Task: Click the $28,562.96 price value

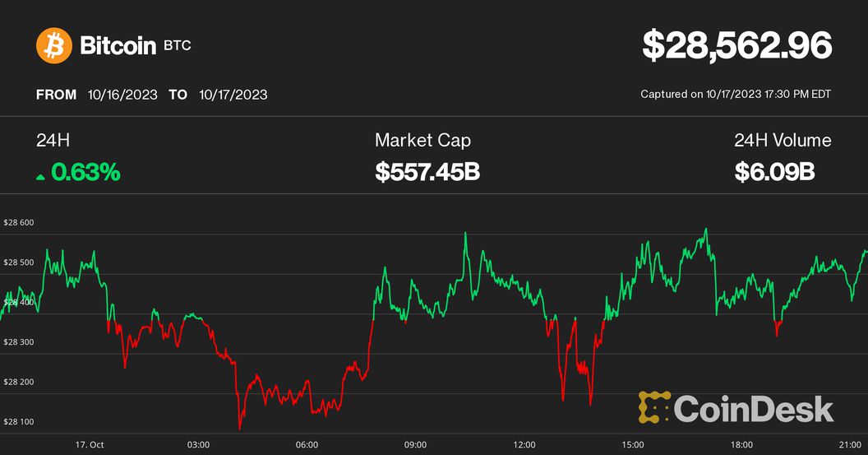Action: (x=736, y=46)
